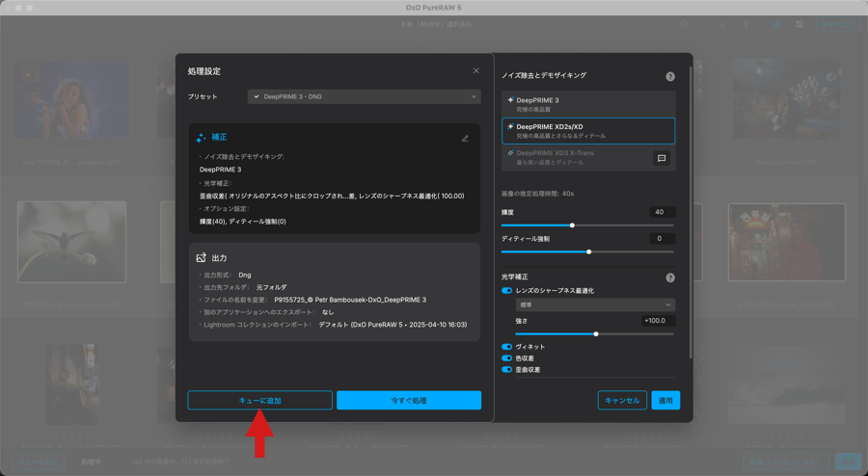
Task: Click the 6 枚 (45枚中) 選択済み selection status text
Action: 436,24
